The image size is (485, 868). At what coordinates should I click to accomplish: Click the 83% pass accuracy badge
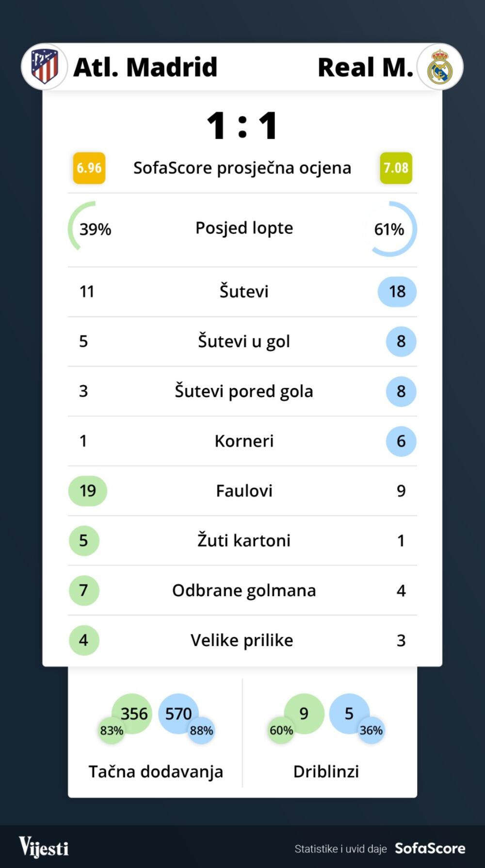[112, 731]
